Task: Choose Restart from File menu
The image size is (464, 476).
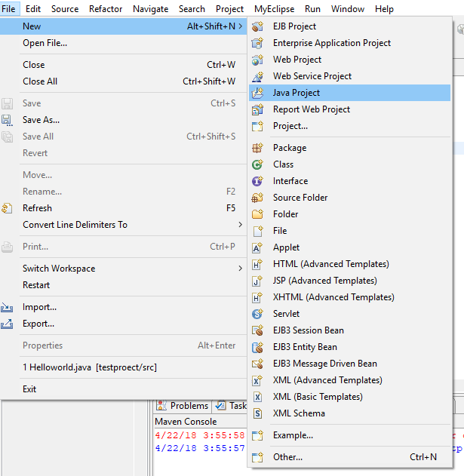Action: (x=123, y=285)
